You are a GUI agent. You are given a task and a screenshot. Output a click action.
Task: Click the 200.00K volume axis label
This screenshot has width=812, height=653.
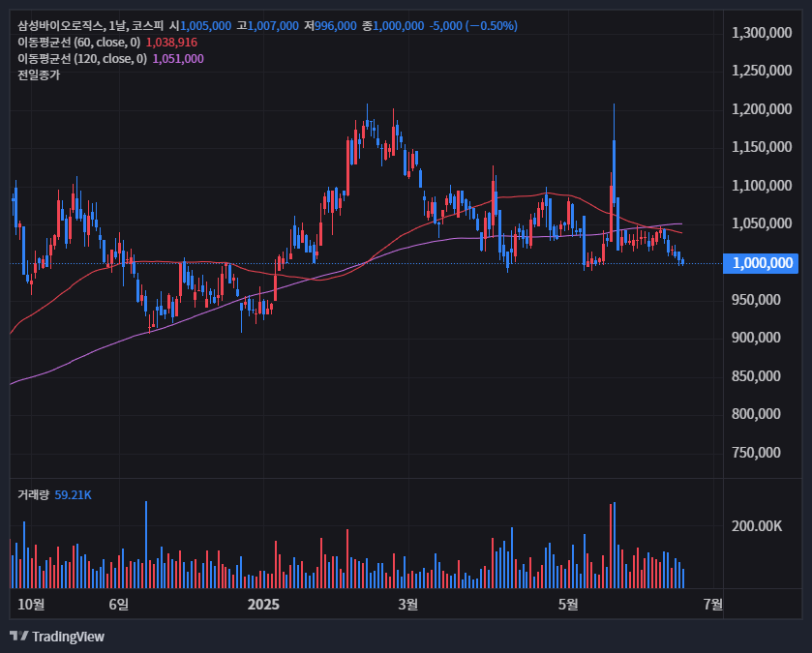point(756,526)
